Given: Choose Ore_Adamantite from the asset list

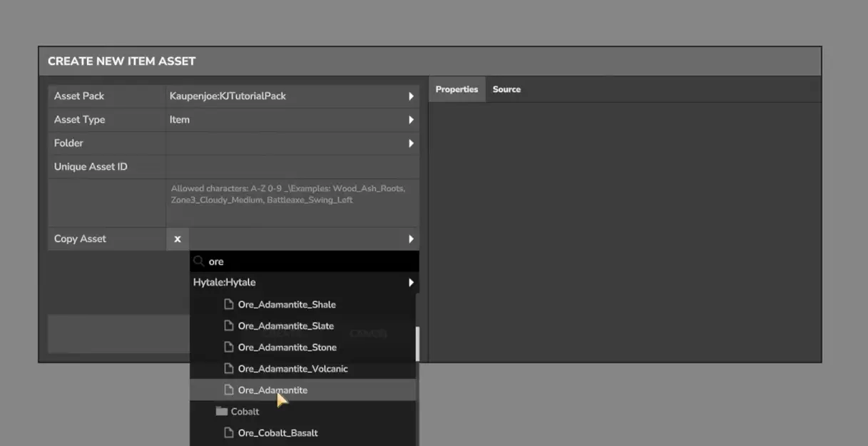Looking at the screenshot, I should (272, 390).
